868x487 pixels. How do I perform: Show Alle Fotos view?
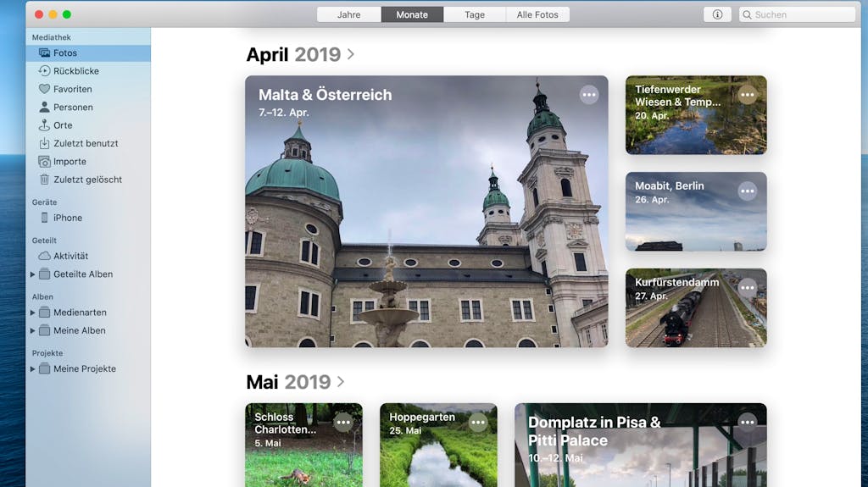click(x=537, y=15)
